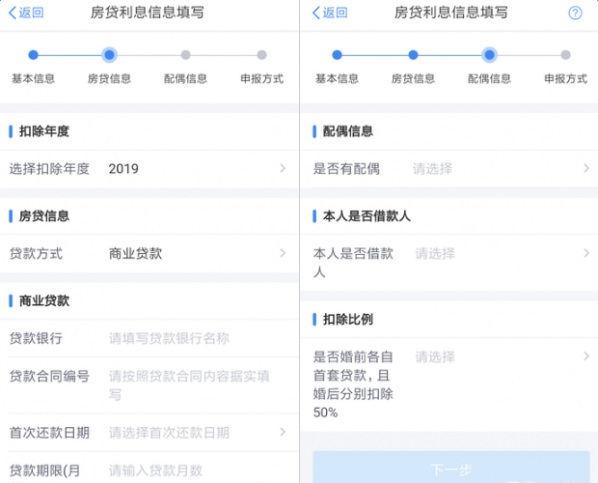This screenshot has width=598, height=483.
Task: Tap 请选择 placeholder for 是否有配偶
Action: (432, 169)
